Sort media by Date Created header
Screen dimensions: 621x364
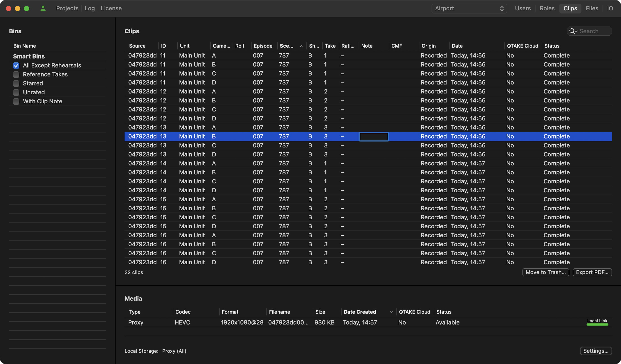[x=360, y=312]
